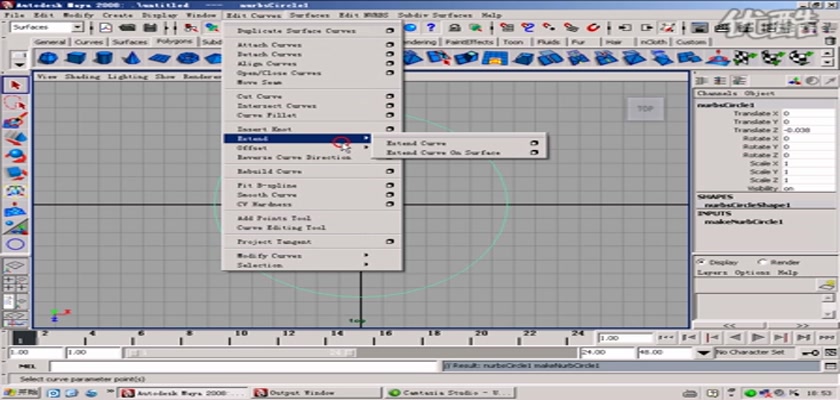
Task: Click the blue question mark help icon
Action: point(431,27)
